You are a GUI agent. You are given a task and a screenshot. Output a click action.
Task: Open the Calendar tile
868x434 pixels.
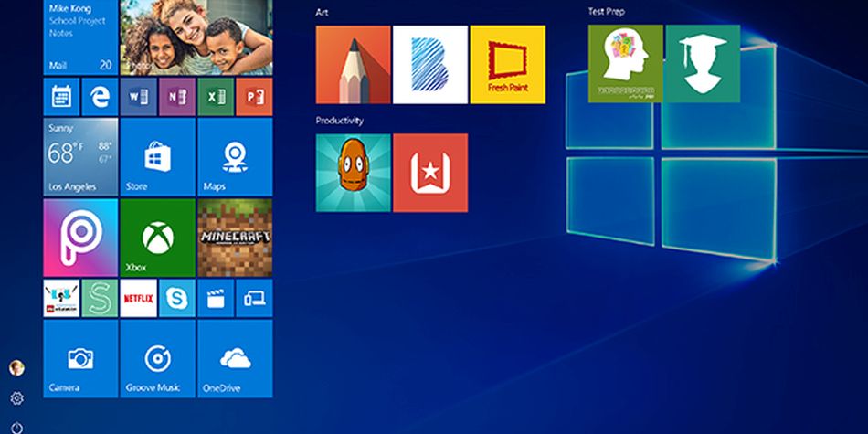61,97
